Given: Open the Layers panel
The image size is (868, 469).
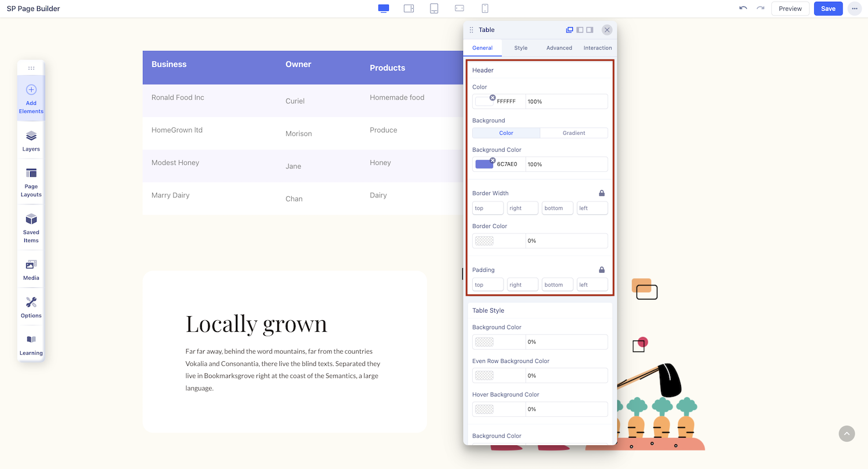Looking at the screenshot, I should tap(31, 141).
